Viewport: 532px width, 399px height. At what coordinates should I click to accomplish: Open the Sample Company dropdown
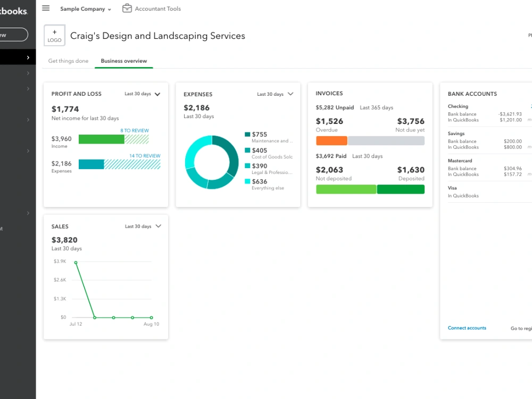pos(86,9)
